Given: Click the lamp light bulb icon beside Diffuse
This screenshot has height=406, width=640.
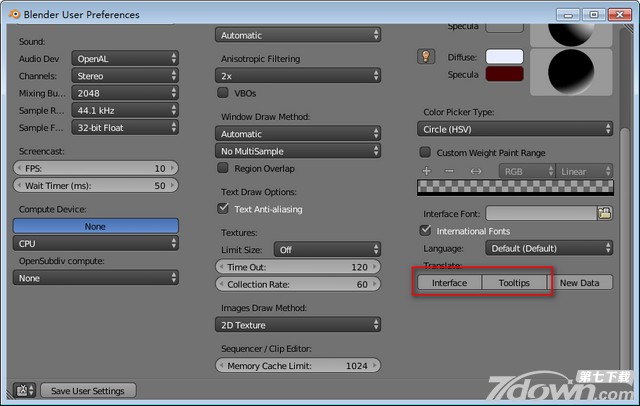Looking at the screenshot, I should [x=426, y=56].
